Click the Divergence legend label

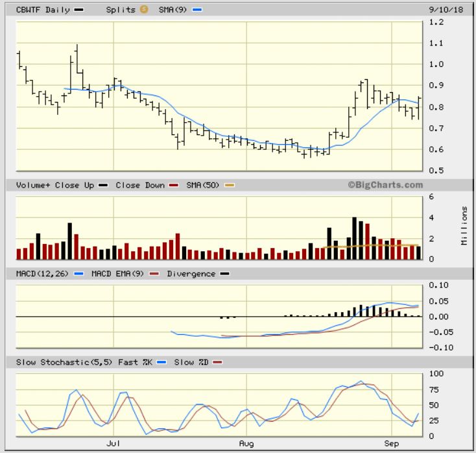point(191,274)
